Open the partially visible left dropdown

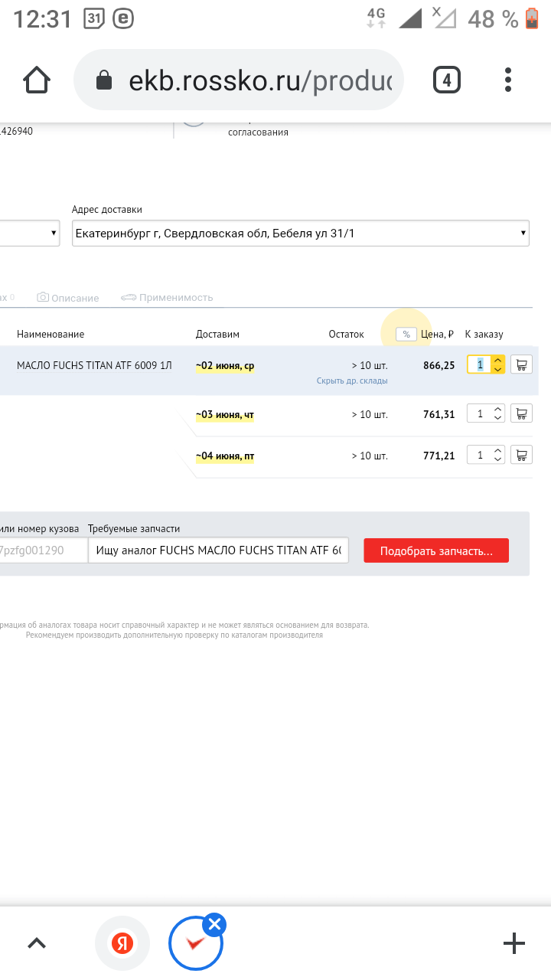(30, 233)
